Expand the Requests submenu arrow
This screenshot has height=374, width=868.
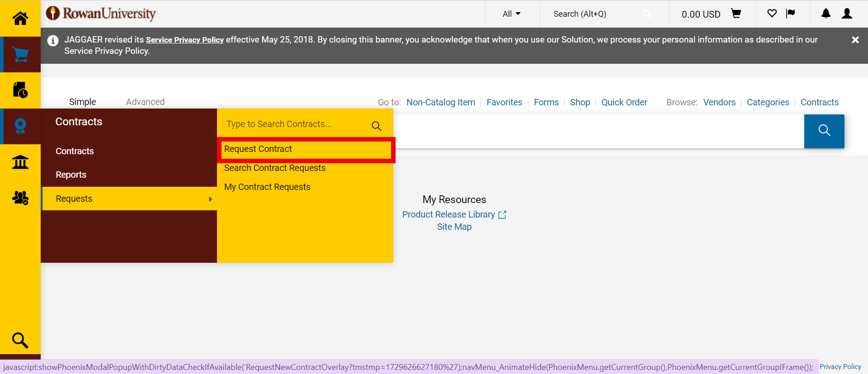coord(210,199)
